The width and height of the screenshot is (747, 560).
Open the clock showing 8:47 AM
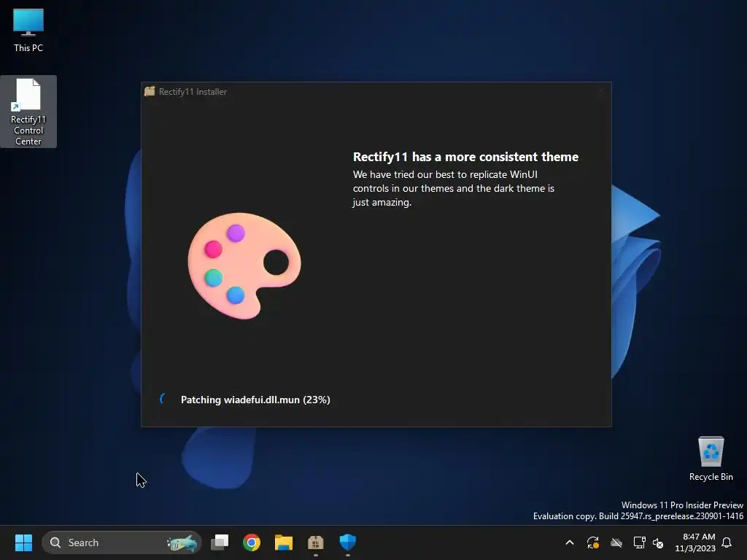(695, 542)
